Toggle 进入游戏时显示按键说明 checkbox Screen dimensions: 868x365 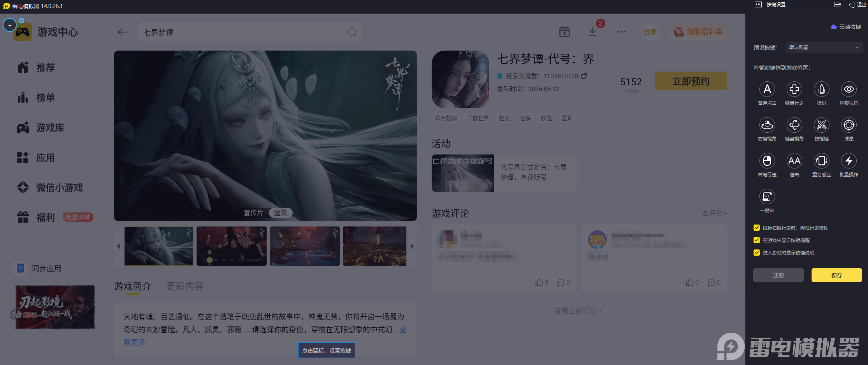pos(757,253)
